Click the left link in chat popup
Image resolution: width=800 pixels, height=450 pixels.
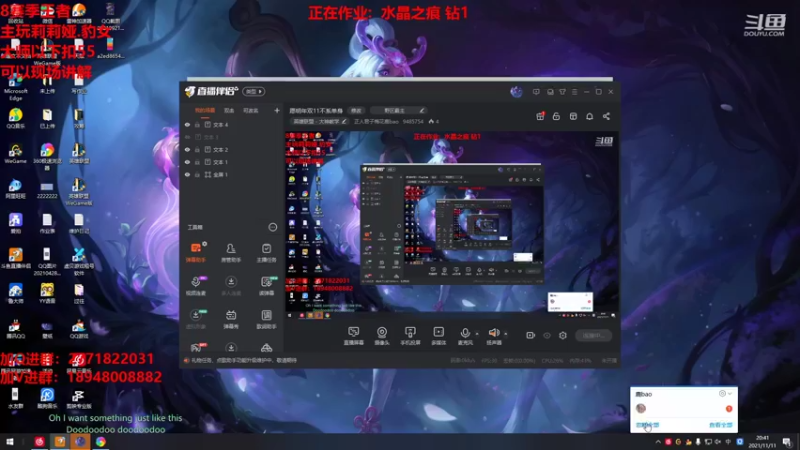click(647, 424)
